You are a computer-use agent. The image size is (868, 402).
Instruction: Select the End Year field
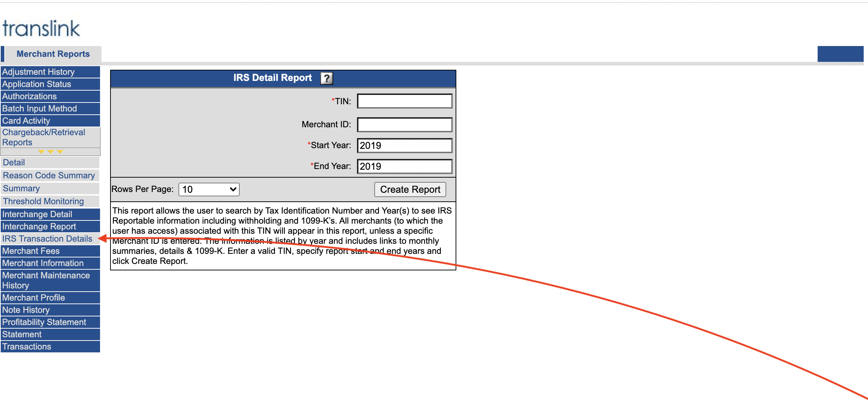click(404, 166)
